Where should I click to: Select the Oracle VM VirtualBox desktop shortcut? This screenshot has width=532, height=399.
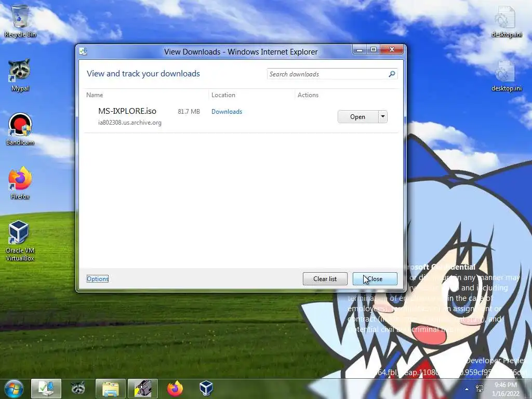20,241
